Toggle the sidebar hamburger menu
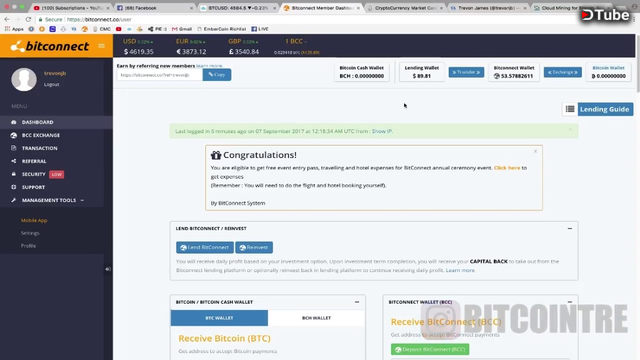 102,46
